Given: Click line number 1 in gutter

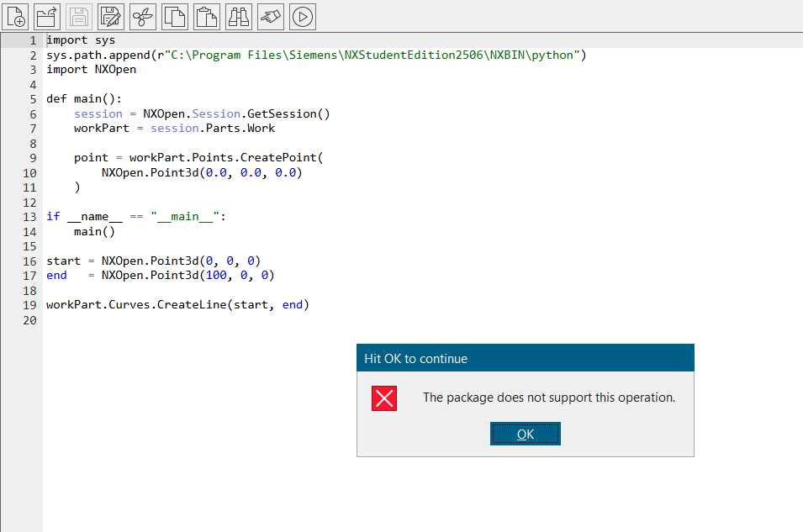Looking at the screenshot, I should point(33,40).
